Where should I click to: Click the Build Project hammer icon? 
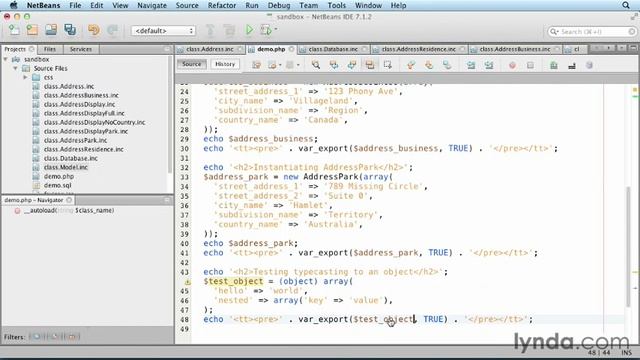click(210, 30)
